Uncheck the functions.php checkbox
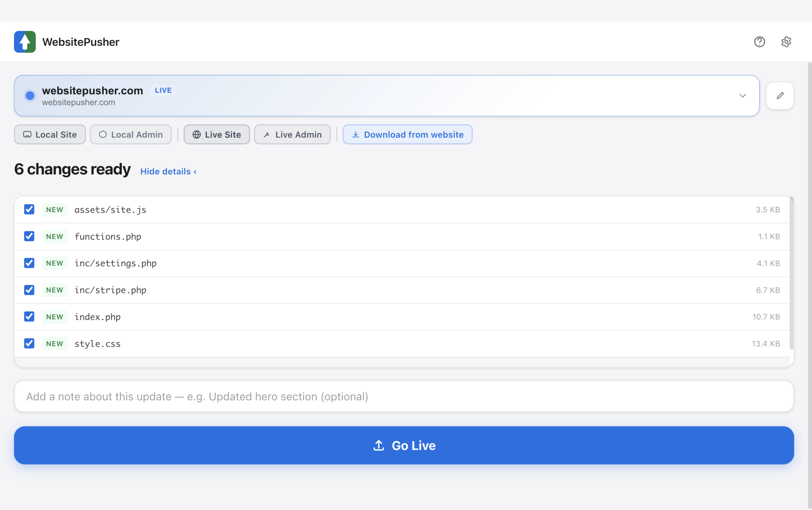The image size is (812, 510). [29, 236]
